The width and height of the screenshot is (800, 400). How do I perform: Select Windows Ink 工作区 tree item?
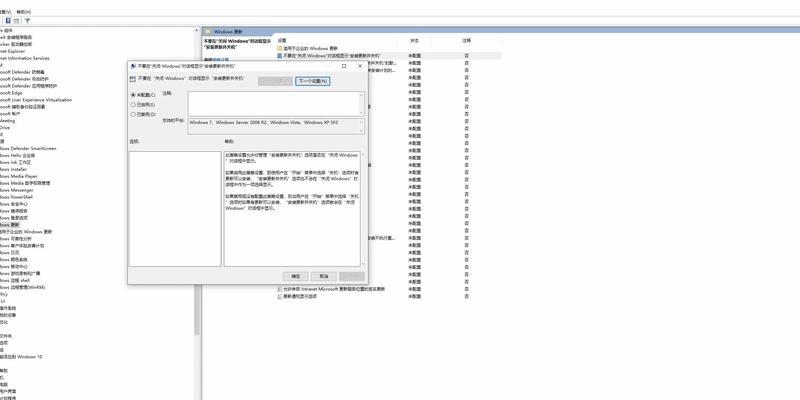pyautogui.click(x=16, y=162)
